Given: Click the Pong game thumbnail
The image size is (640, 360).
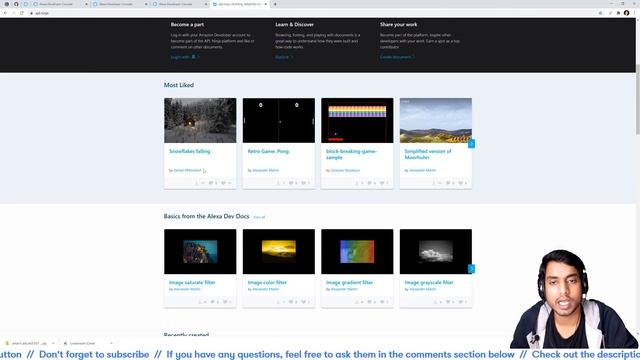Looking at the screenshot, I should [279, 120].
